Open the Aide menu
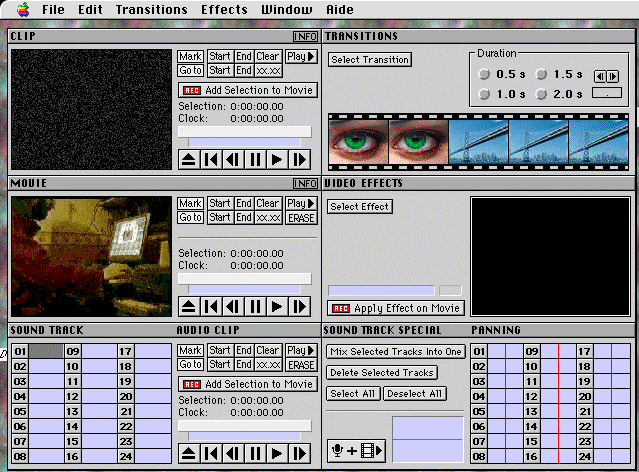The width and height of the screenshot is (639, 472). pos(340,9)
